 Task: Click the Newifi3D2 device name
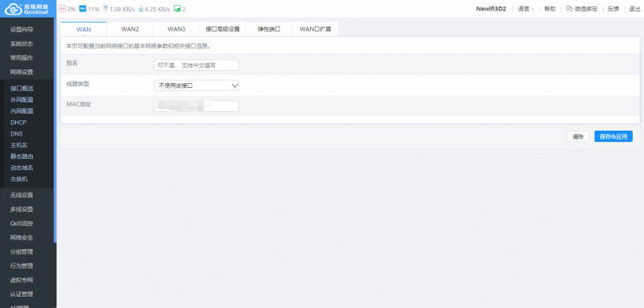(x=491, y=9)
